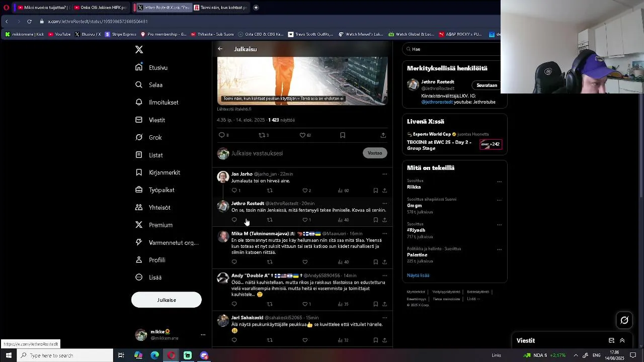
Task: Bookmark Jan Jarho's reply
Action: click(375, 191)
